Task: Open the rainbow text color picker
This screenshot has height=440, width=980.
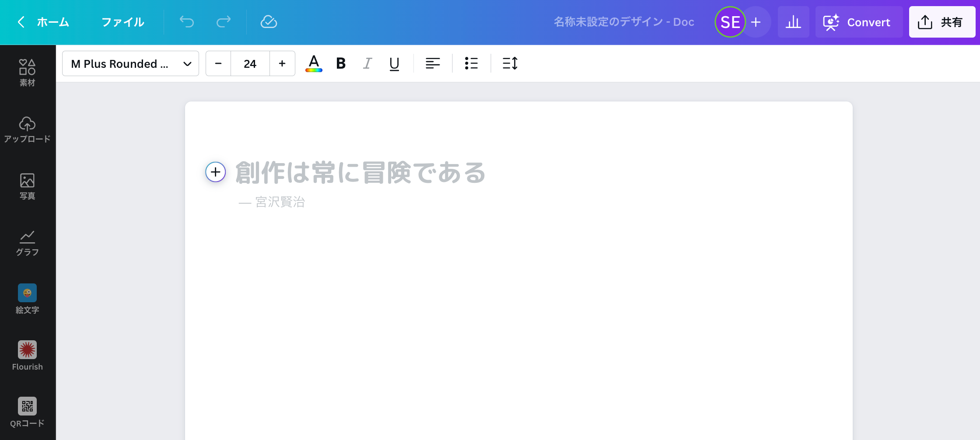Action: (x=313, y=63)
